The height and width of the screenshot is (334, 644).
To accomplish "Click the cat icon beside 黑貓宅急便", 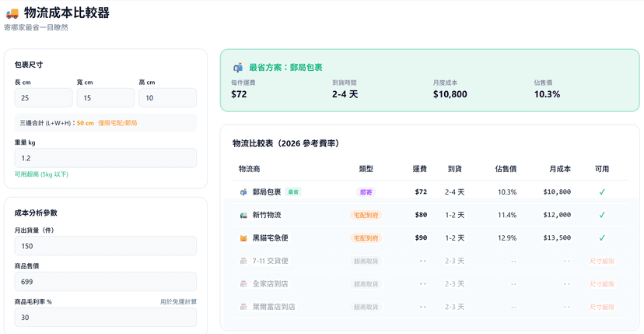I will pyautogui.click(x=243, y=237).
